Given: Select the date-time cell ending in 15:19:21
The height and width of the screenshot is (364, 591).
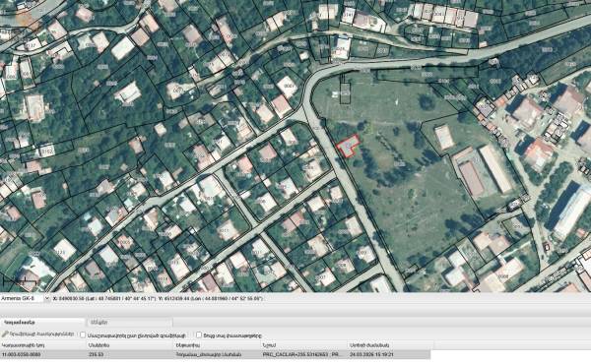Looking at the screenshot, I should click(x=389, y=354).
